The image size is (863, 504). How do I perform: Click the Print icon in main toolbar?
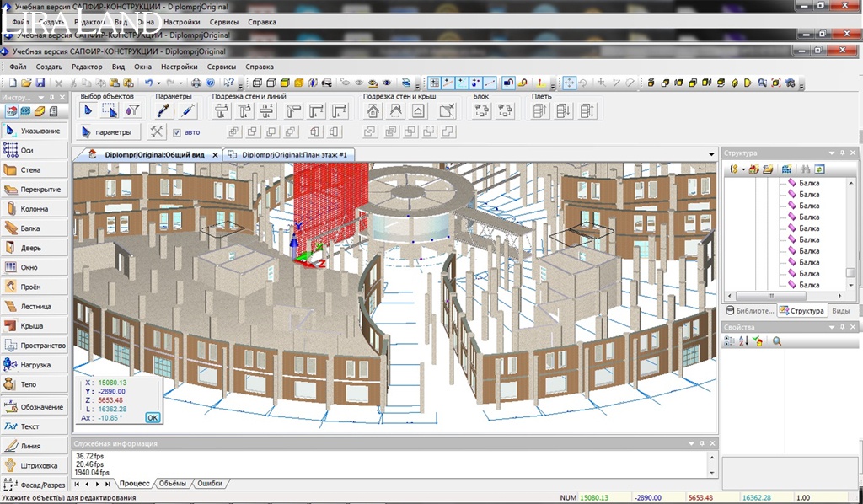coord(196,83)
